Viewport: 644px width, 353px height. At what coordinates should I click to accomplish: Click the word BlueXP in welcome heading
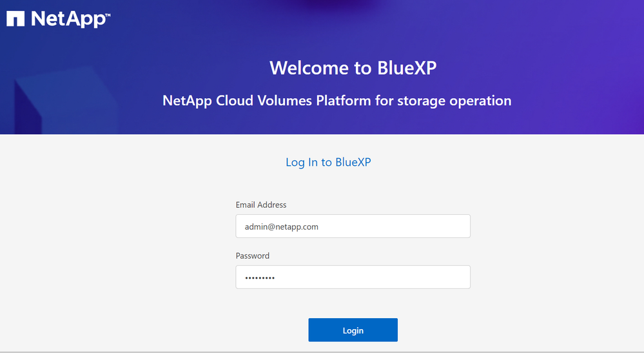tap(405, 67)
